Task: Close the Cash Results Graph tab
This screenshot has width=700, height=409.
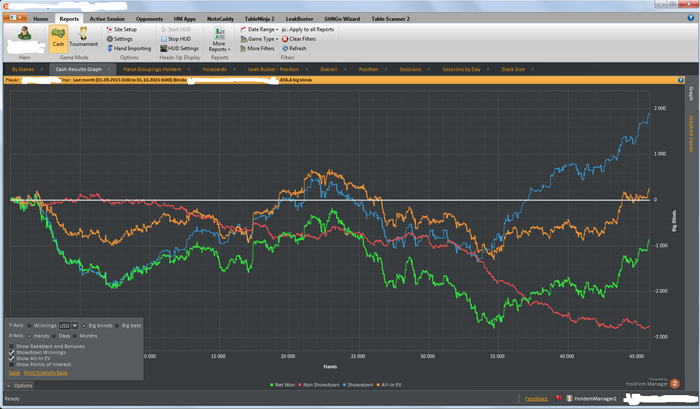Action: [x=109, y=69]
